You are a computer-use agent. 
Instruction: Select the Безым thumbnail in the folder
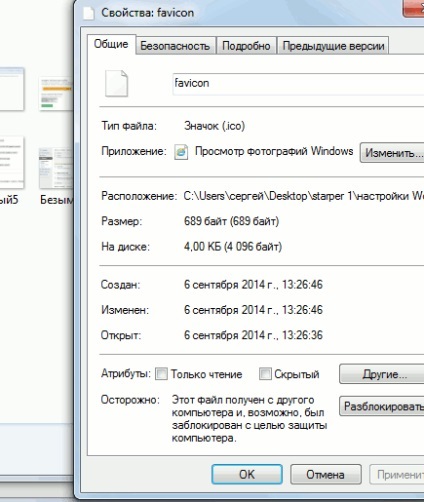tap(56, 168)
